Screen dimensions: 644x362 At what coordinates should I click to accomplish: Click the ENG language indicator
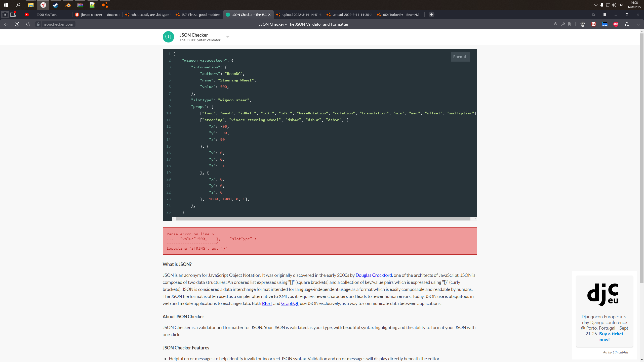[621, 5]
